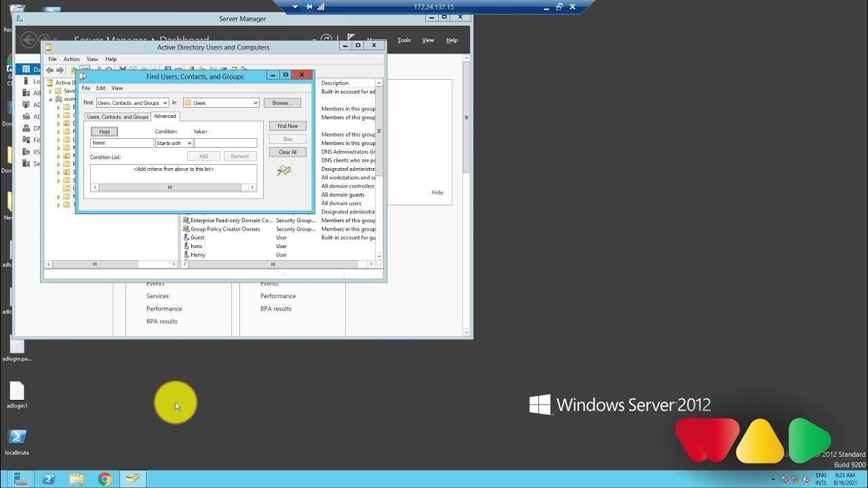Click the Clear All button
Image resolution: width=868 pixels, height=488 pixels.
coord(288,152)
